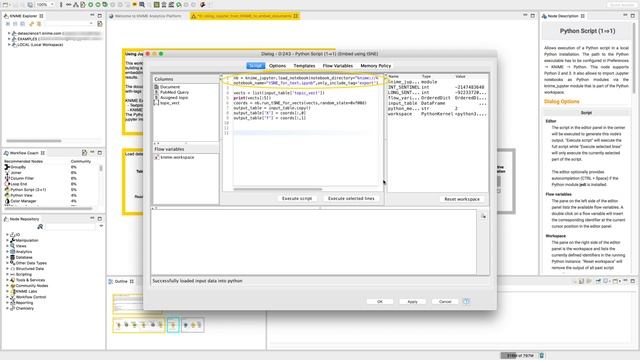Image resolution: width=640 pixels, height=360 pixels.
Task: Expand the Manipulation node category
Action: click(x=7, y=240)
